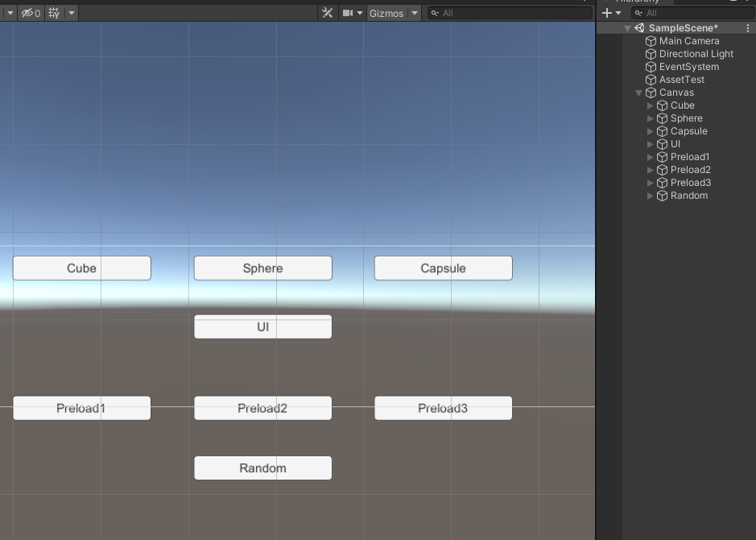This screenshot has height=540, width=756.
Task: Expand Preload1 item in Hierarchy
Action: point(650,157)
